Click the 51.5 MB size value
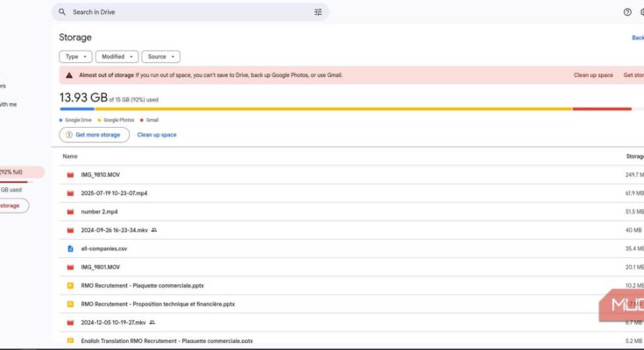644x350 pixels. [634, 212]
